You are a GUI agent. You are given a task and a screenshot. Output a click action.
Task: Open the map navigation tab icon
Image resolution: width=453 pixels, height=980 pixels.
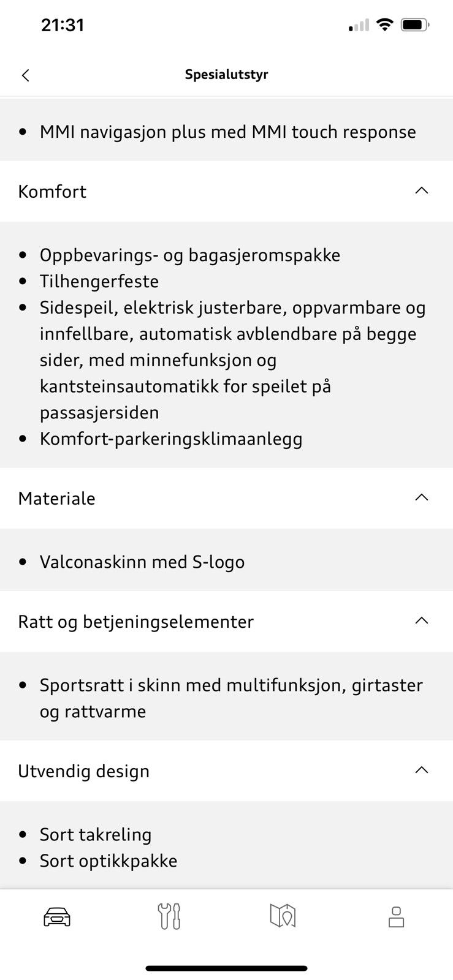tap(283, 916)
